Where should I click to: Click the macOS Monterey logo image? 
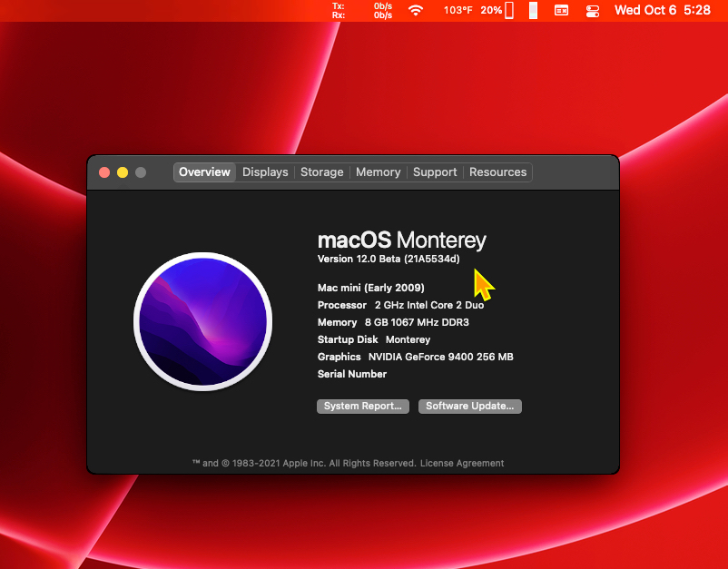pos(203,321)
